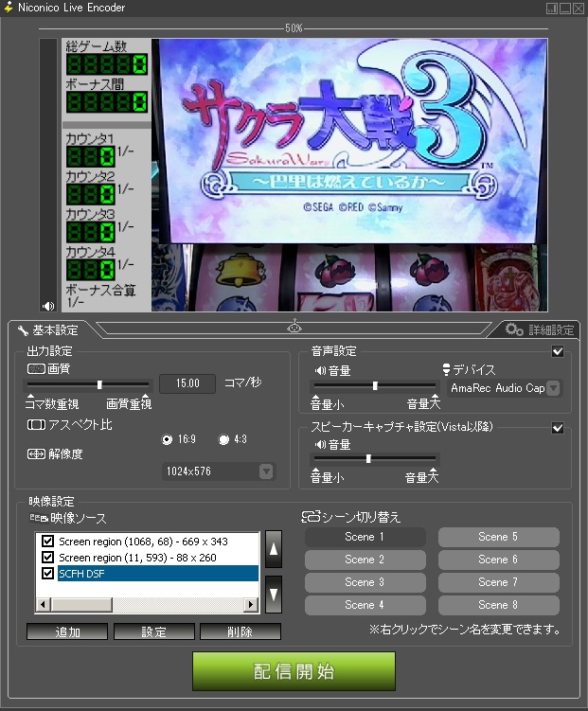Screen dimensions: 588x711
Task: Click the move-up arrow for video sources
Action: (274, 549)
